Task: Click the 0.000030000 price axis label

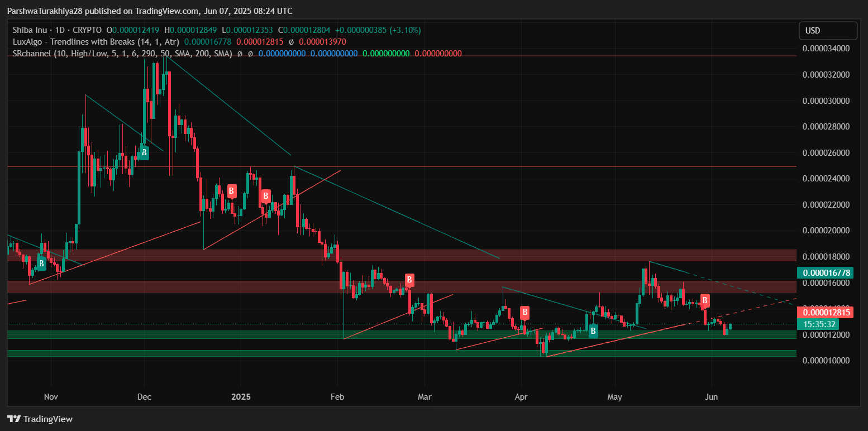Action: (x=826, y=101)
